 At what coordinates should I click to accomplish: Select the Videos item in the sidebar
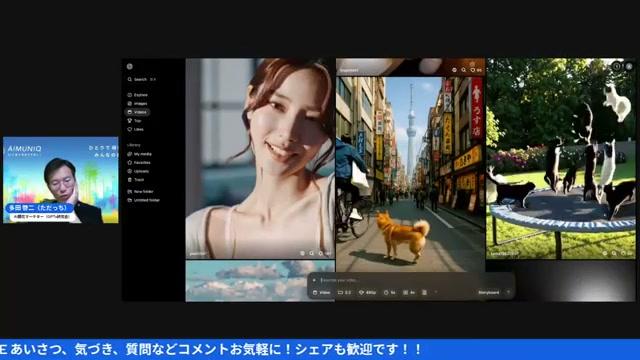pos(138,112)
